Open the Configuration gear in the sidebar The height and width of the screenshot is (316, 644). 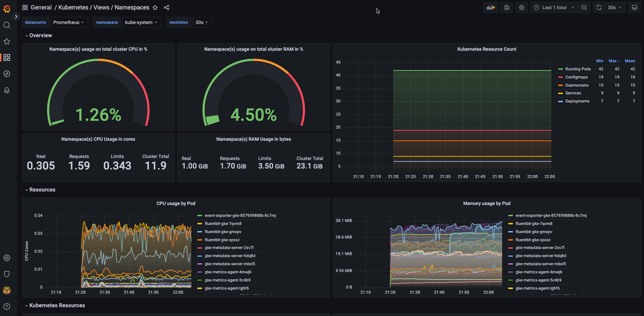tap(7, 258)
